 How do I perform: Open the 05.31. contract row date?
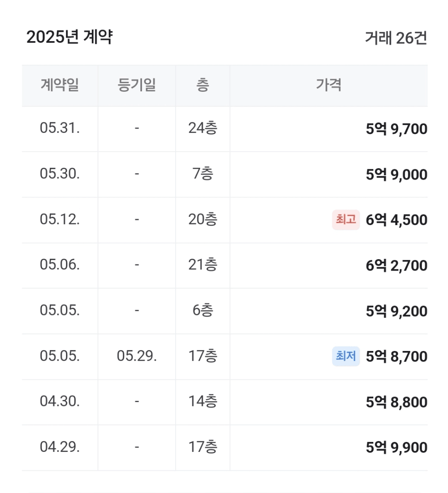pyautogui.click(x=60, y=128)
